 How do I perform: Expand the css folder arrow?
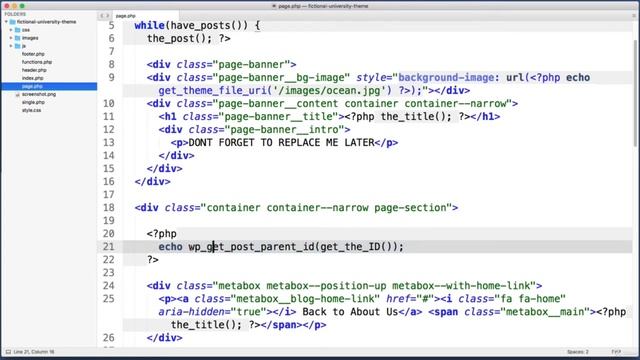tap(11, 30)
